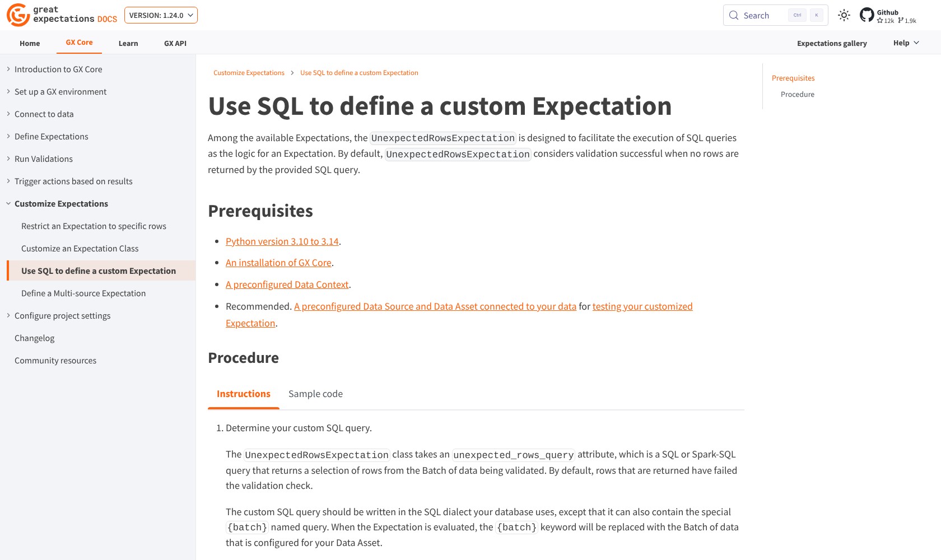Click Customize Expectations breadcrumb link

249,73
